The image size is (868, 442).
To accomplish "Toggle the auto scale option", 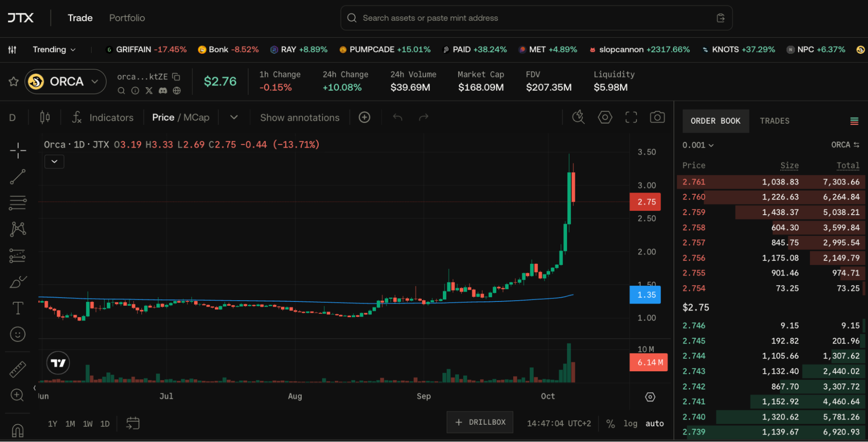I will (654, 423).
